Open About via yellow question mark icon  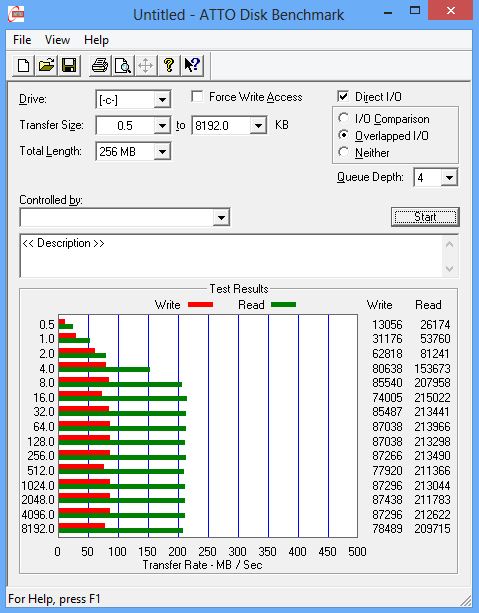[x=169, y=65]
